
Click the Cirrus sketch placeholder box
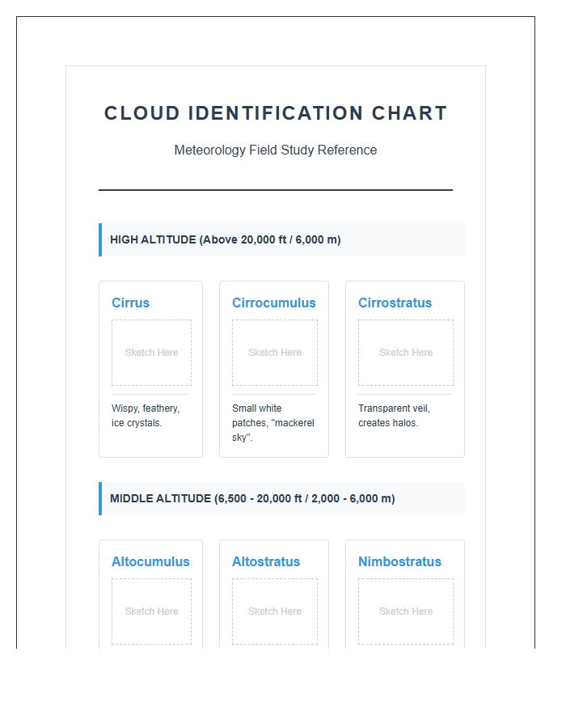tap(151, 353)
